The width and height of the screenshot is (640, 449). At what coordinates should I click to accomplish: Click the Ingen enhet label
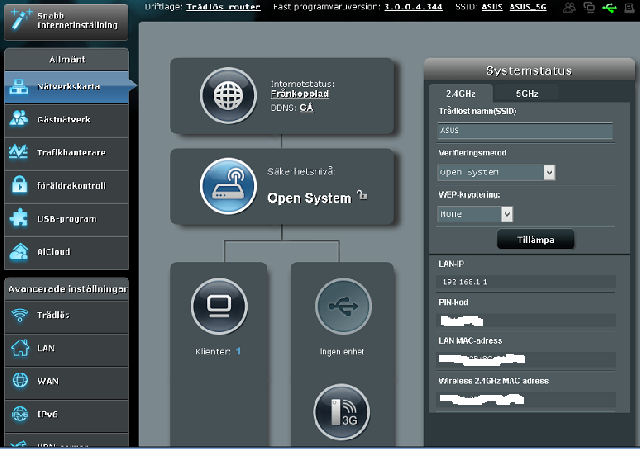(x=342, y=351)
